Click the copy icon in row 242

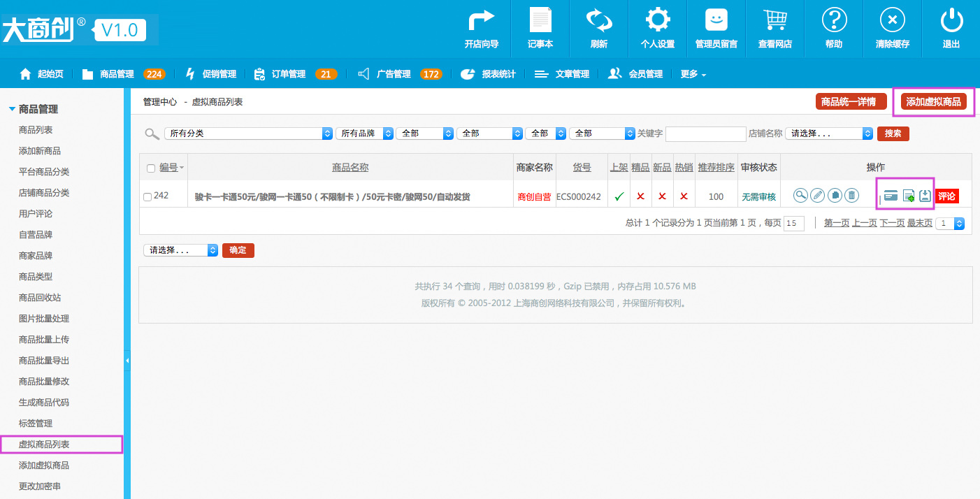click(835, 196)
